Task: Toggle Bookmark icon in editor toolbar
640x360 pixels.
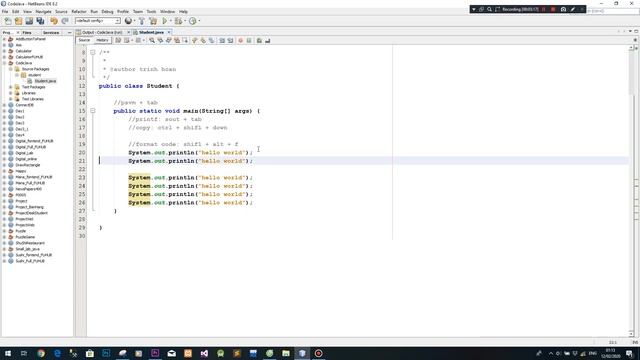Action: coord(211,40)
